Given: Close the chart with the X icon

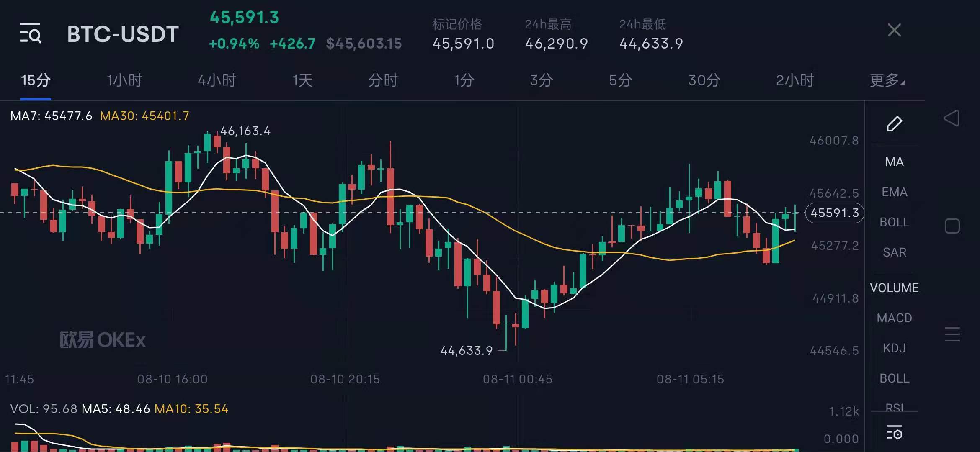Looking at the screenshot, I should click(x=894, y=30).
